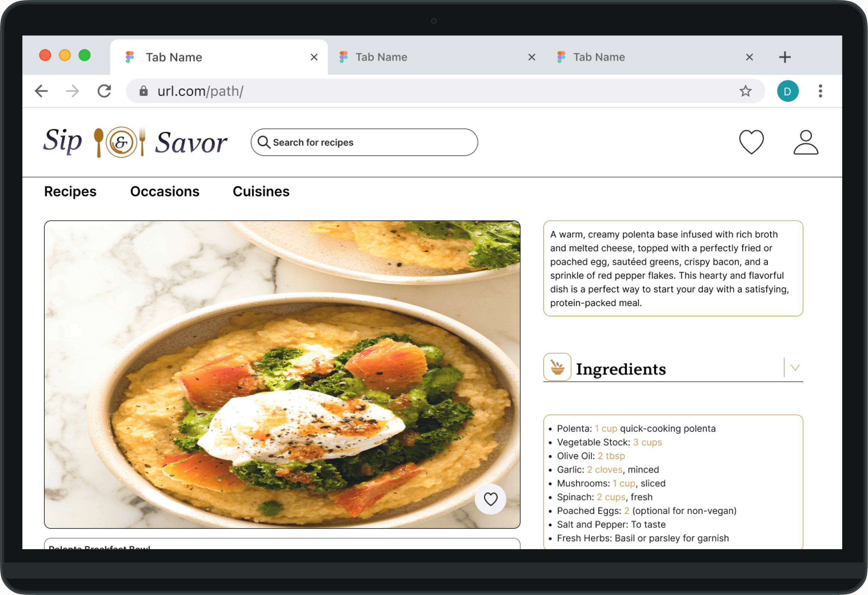
Task: Switch to the third Tab Name tab
Action: click(599, 57)
